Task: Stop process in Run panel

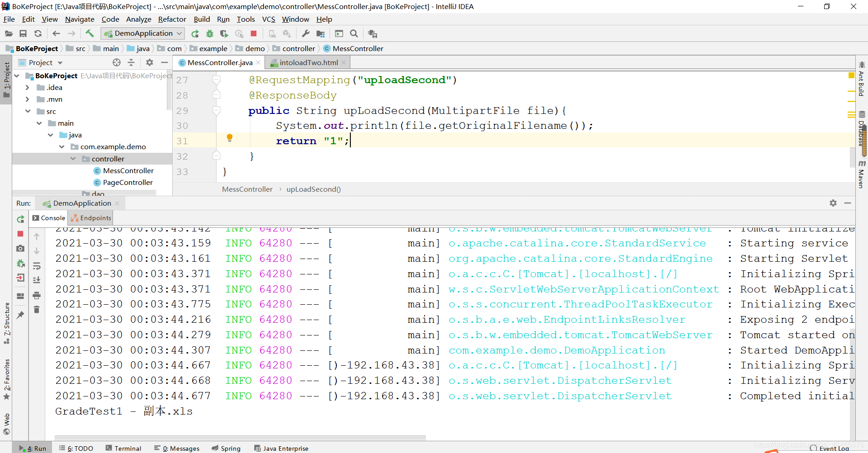Action: click(x=20, y=234)
